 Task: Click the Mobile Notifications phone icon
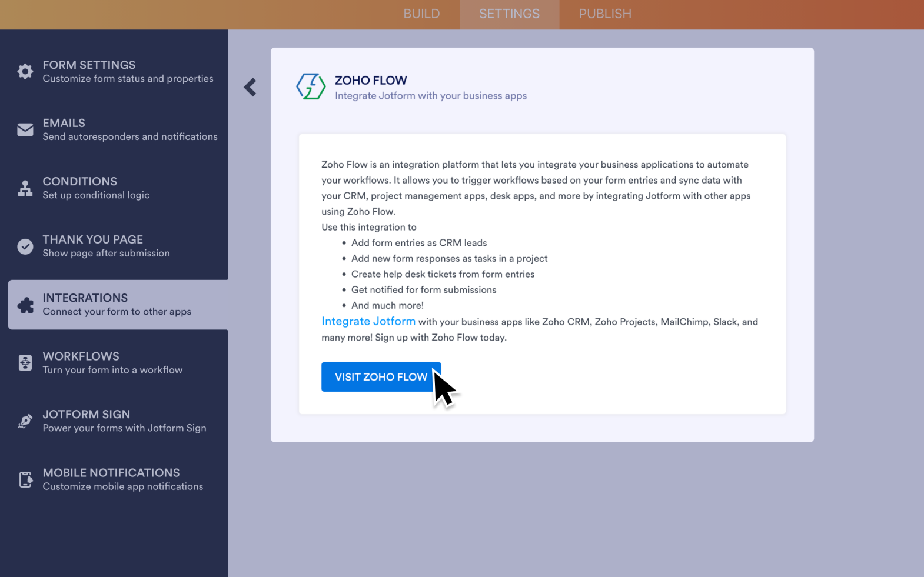pyautogui.click(x=25, y=479)
